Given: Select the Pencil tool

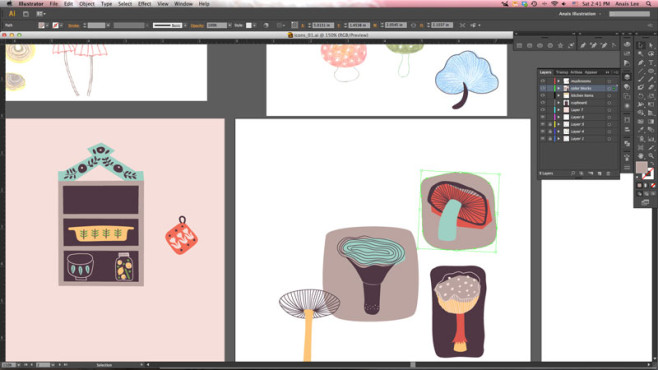Looking at the screenshot, I should point(651,79).
